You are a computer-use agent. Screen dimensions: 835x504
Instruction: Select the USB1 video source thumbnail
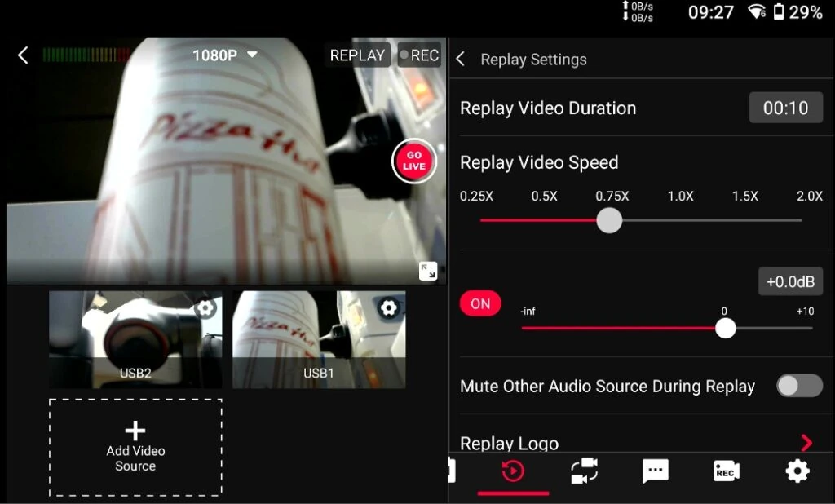coord(319,339)
